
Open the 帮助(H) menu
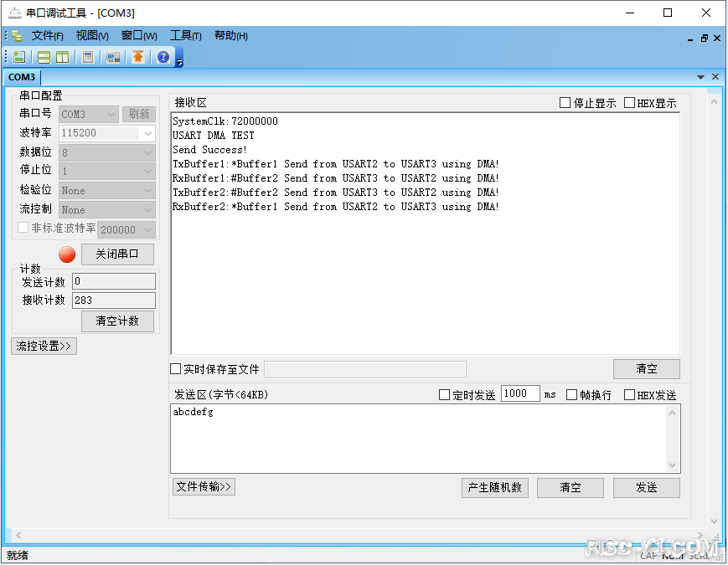click(230, 36)
